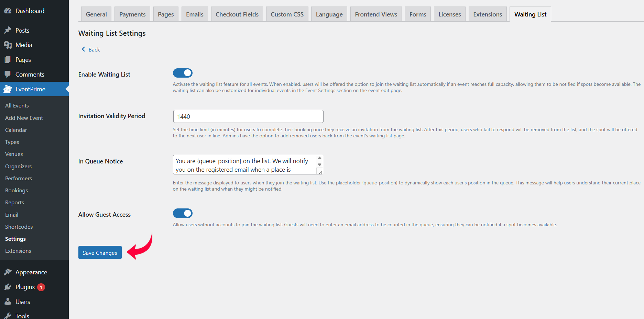Click the EventPrime plugin icon
Viewport: 644px width, 319px height.
click(x=8, y=89)
